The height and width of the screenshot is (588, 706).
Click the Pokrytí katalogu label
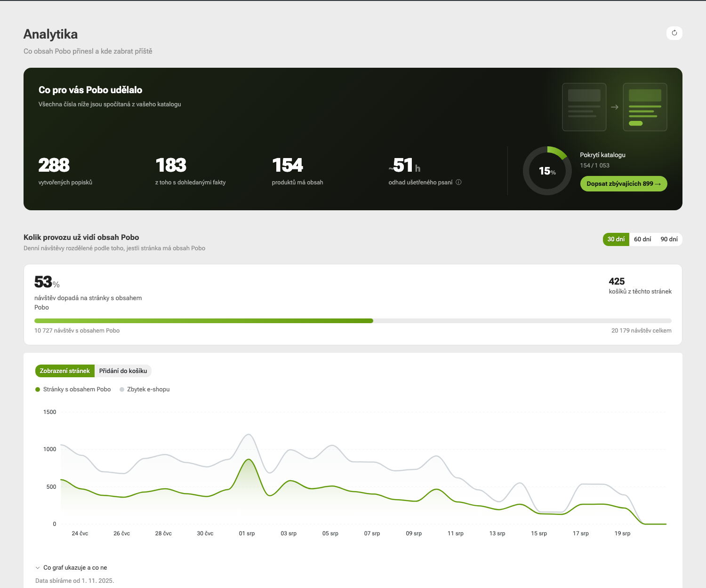602,155
